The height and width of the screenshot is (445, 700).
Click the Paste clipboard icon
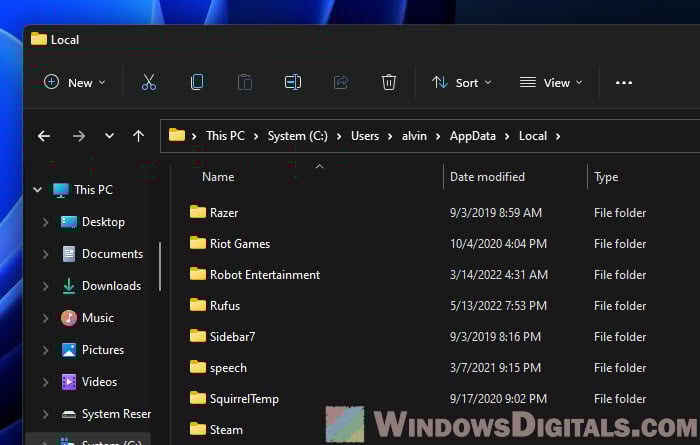pyautogui.click(x=245, y=83)
